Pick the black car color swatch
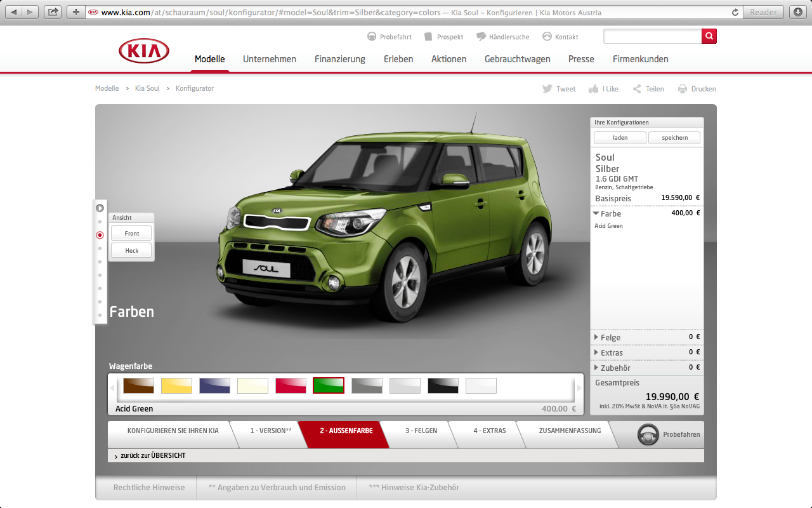The image size is (812, 508). point(443,385)
